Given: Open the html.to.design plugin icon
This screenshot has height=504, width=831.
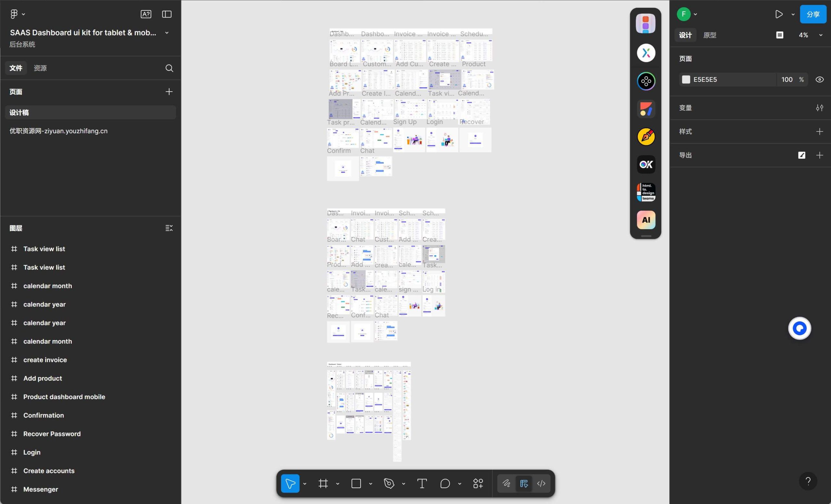Looking at the screenshot, I should pyautogui.click(x=646, y=192).
